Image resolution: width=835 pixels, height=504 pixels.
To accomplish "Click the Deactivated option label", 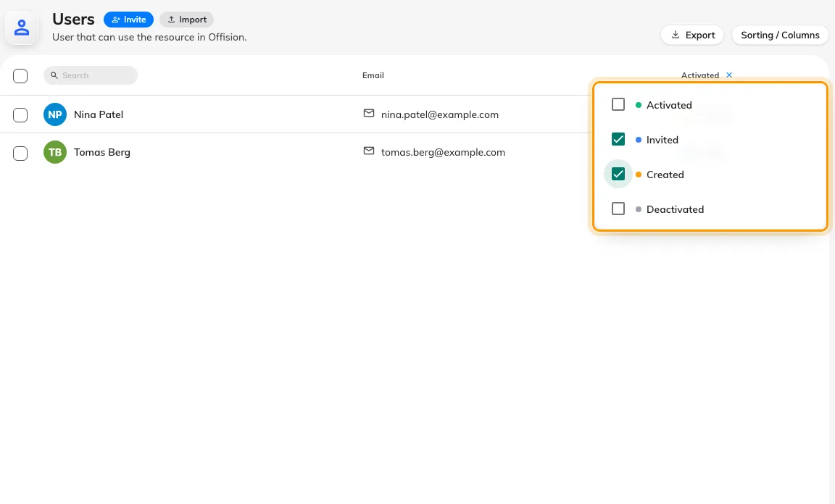I will click(675, 209).
